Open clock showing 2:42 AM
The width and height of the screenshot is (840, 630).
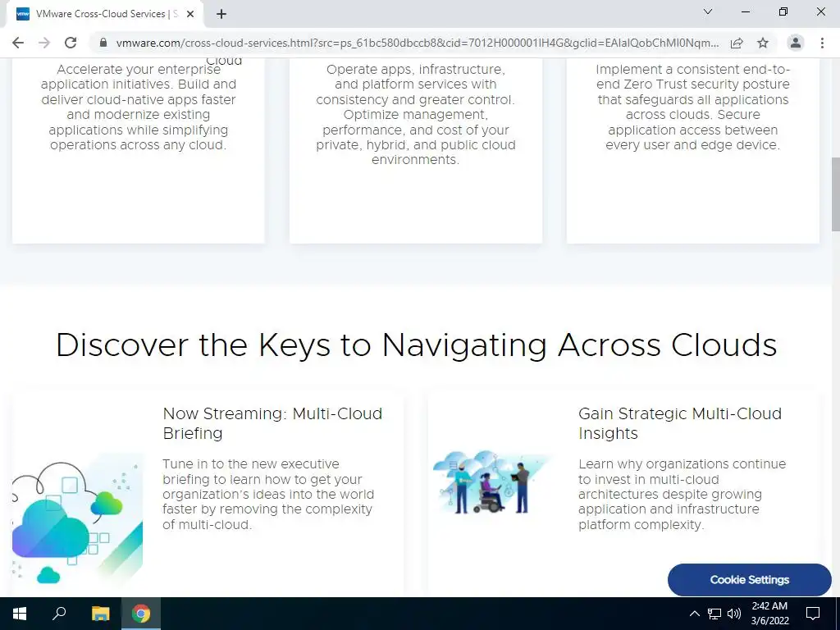(x=769, y=614)
